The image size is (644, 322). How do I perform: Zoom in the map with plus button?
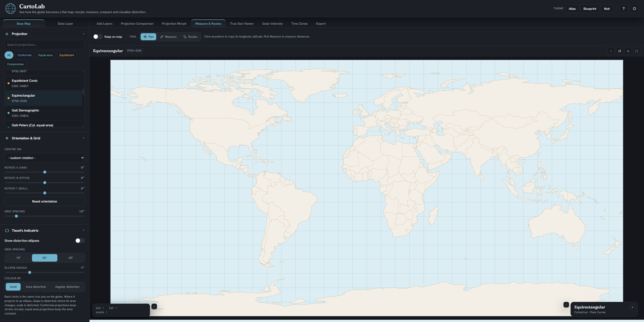coord(628,51)
